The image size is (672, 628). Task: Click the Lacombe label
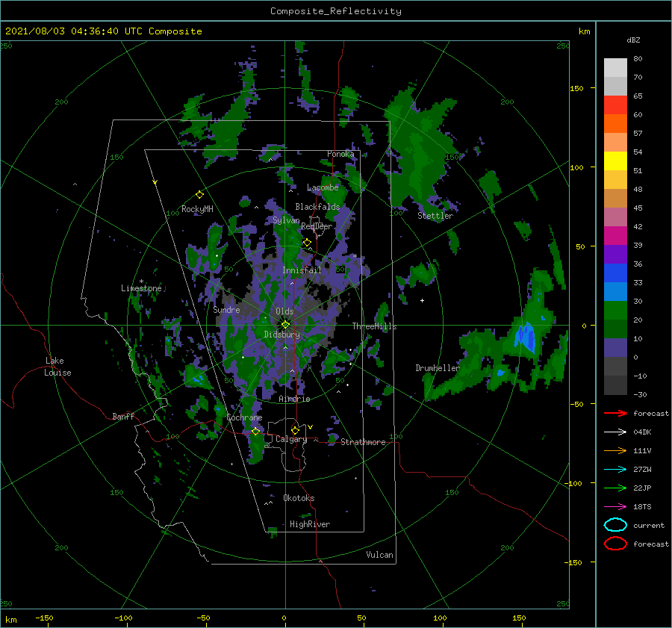pos(323,187)
